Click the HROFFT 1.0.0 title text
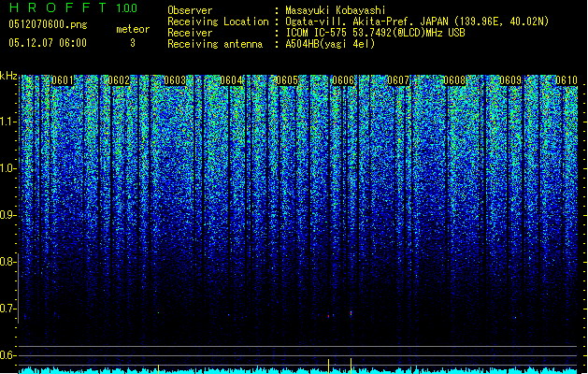588x374 pixels. 73,7
